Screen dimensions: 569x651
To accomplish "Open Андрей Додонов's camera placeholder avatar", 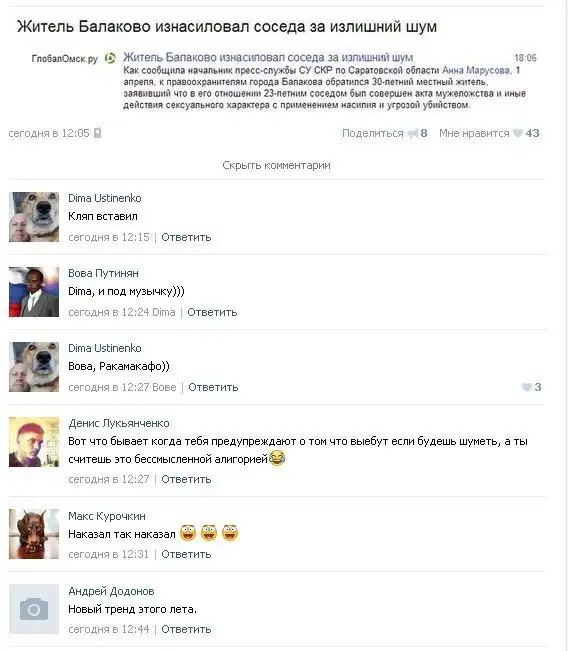I will tap(34, 609).
